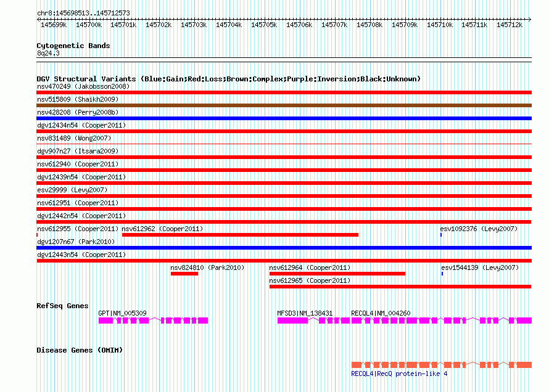The height and width of the screenshot is (392, 549).
Task: Click the red bar of nsv612964
Action: [x=337, y=274]
